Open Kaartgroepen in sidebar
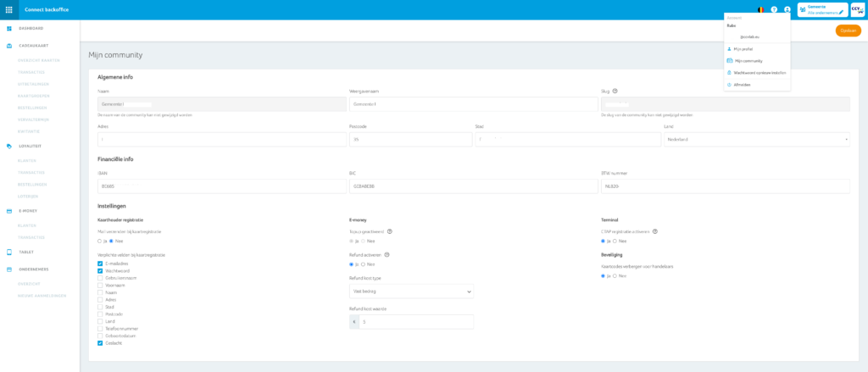The width and height of the screenshot is (868, 372). click(x=33, y=96)
